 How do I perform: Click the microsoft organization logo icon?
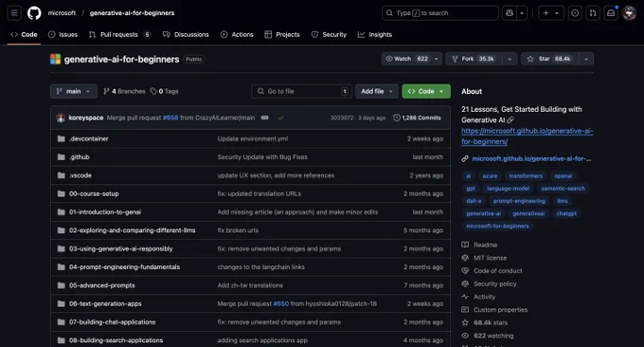point(56,59)
